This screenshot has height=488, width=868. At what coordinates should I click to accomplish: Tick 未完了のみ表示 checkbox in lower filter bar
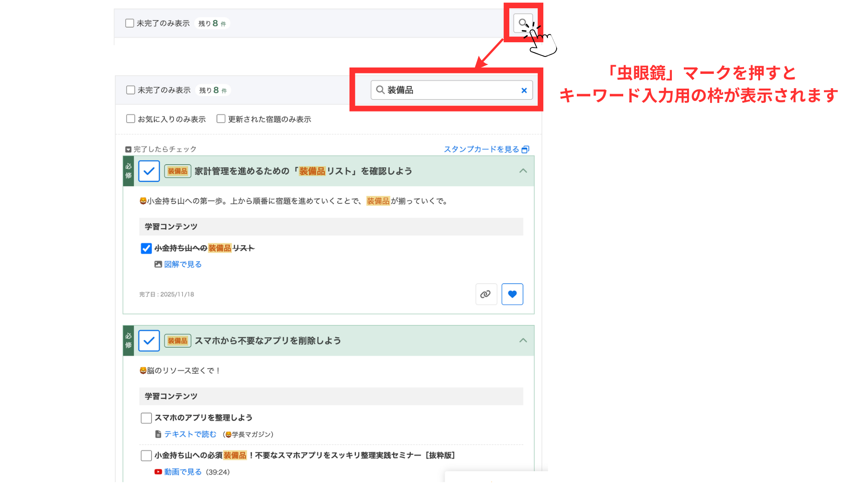tap(131, 90)
